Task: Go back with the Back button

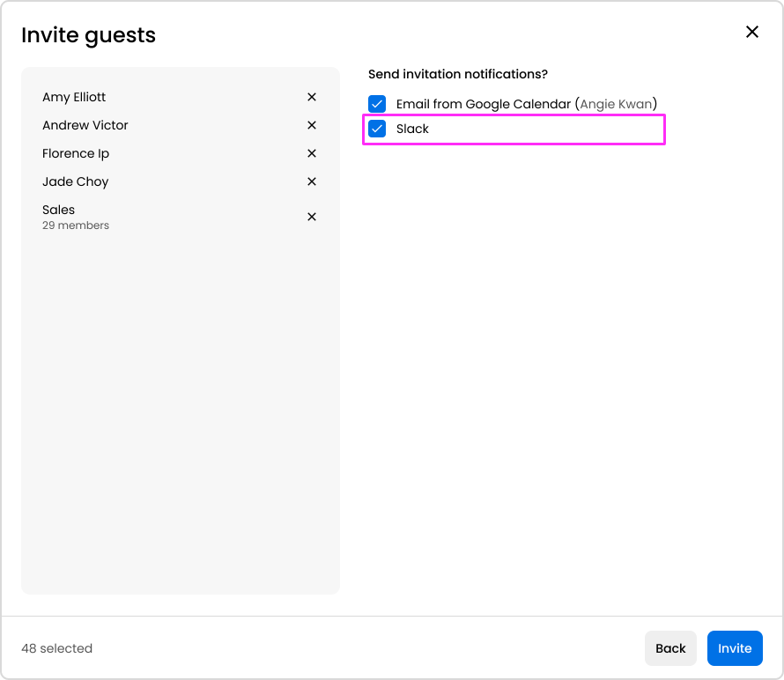Action: tap(670, 648)
